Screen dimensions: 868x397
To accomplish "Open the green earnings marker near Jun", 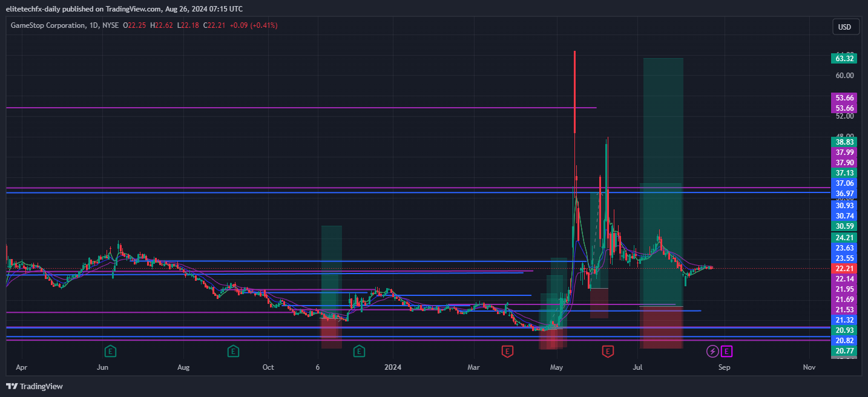I will click(x=110, y=350).
